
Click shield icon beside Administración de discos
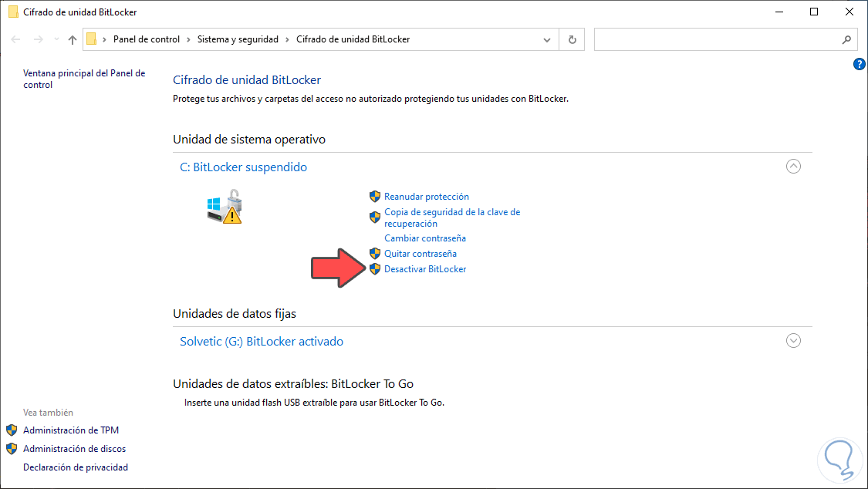[x=12, y=449]
